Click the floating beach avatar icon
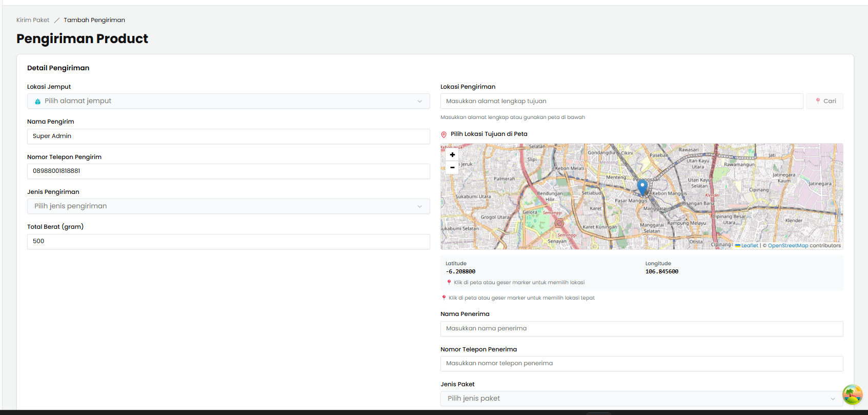 [x=853, y=394]
